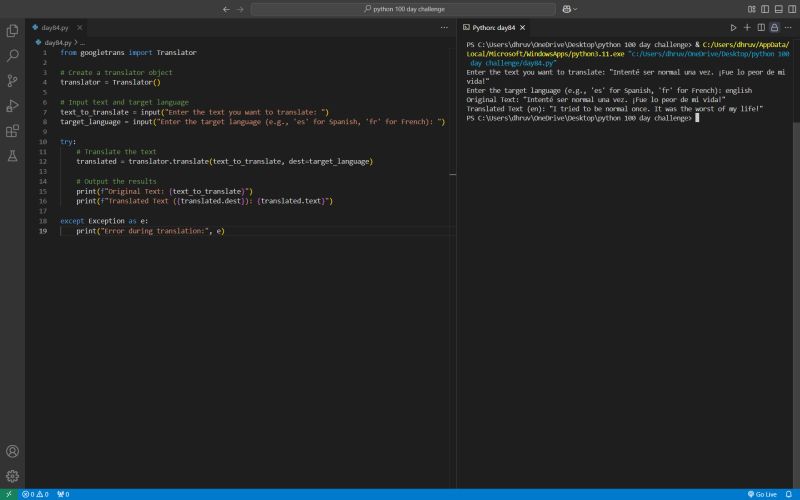Open the Source Control view
The height and width of the screenshot is (500, 800).
pos(12,81)
